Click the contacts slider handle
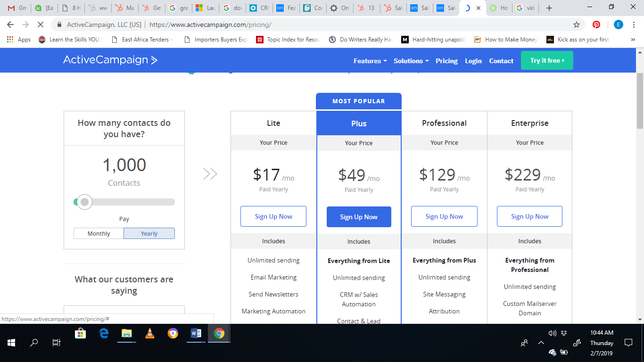This screenshot has height=362, width=644. 84,202
